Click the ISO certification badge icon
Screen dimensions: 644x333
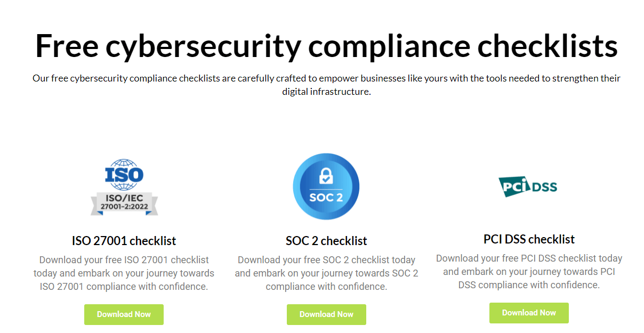[124, 186]
